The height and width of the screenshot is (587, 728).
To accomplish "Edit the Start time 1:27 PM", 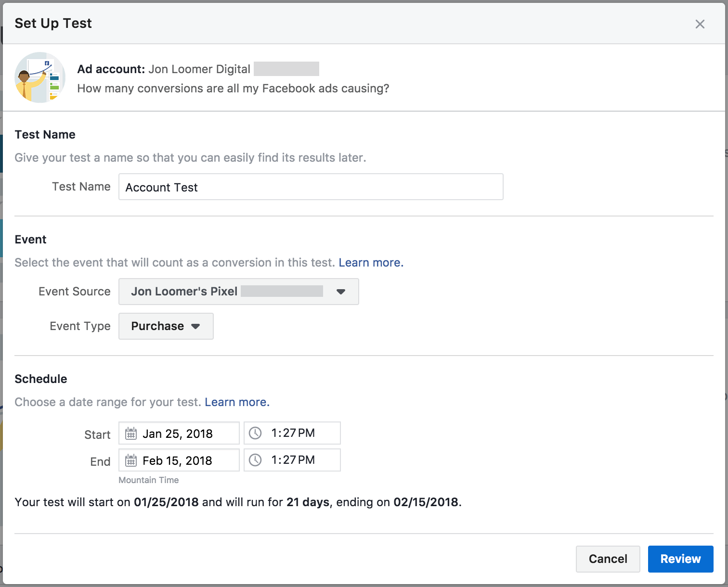I will 292,433.
